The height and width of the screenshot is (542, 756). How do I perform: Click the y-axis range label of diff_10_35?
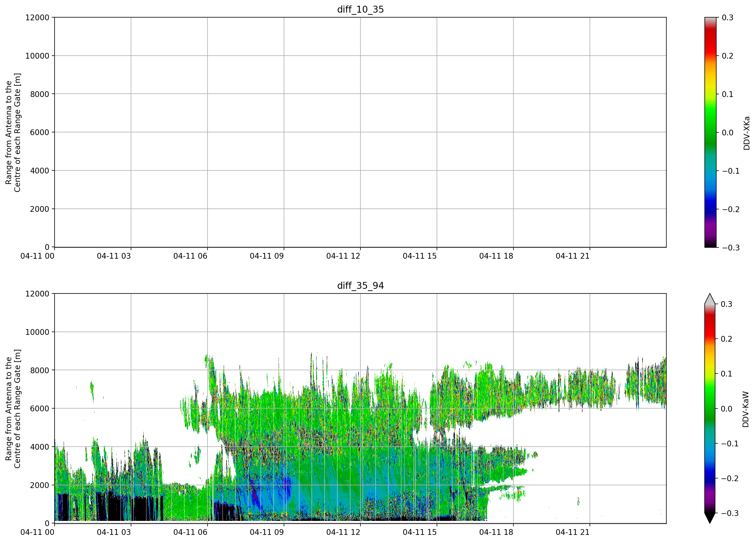tap(13, 132)
